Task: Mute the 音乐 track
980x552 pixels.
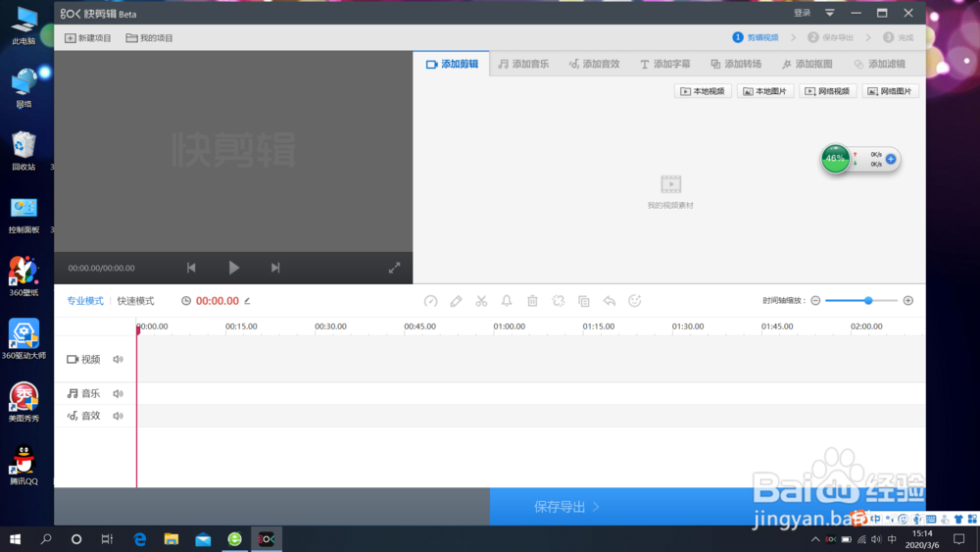Action: [119, 394]
